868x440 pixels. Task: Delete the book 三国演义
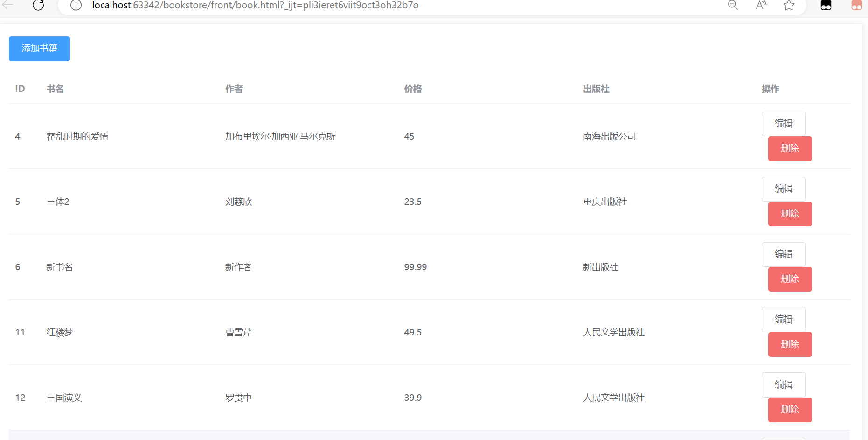pyautogui.click(x=790, y=410)
